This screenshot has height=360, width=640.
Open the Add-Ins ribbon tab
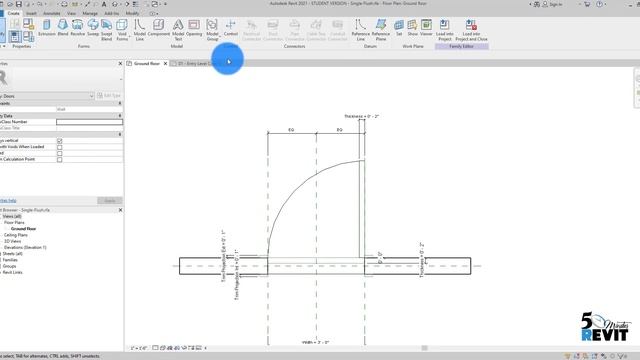[111, 13]
